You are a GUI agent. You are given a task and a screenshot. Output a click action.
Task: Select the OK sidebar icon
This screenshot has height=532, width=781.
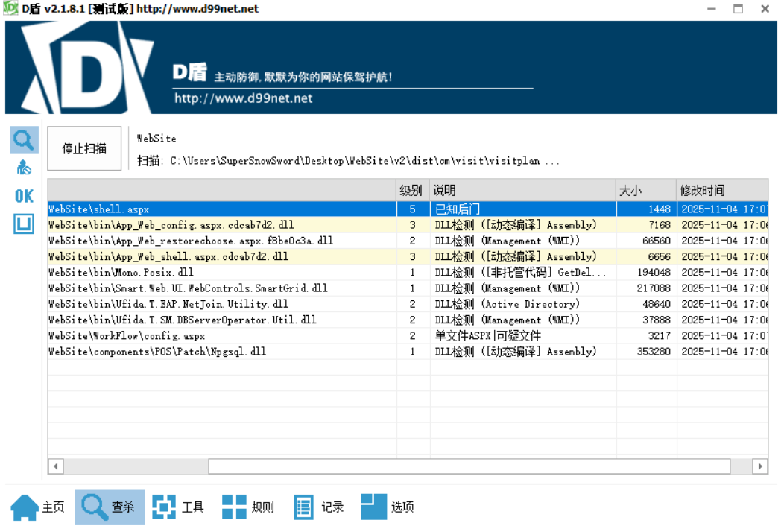click(x=24, y=196)
